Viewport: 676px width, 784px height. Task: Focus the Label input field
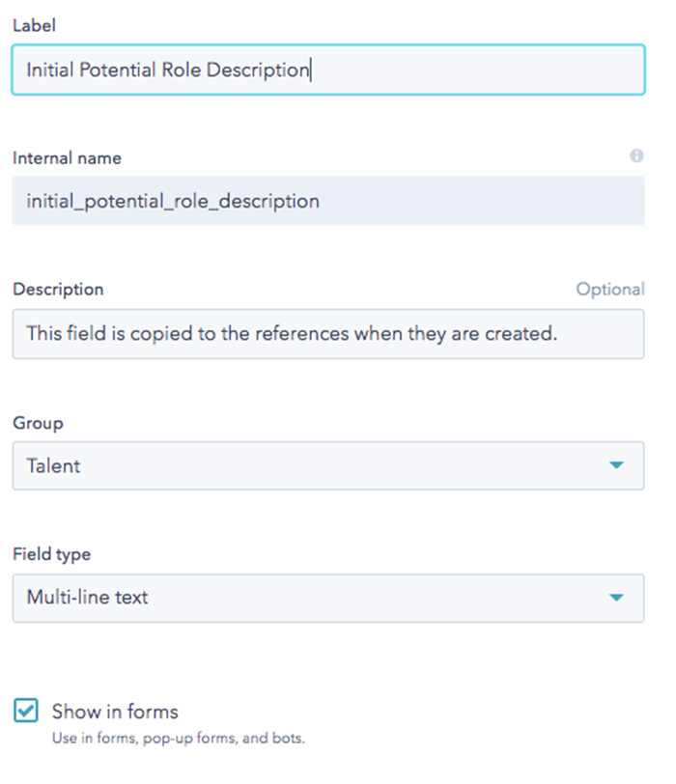pos(328,70)
